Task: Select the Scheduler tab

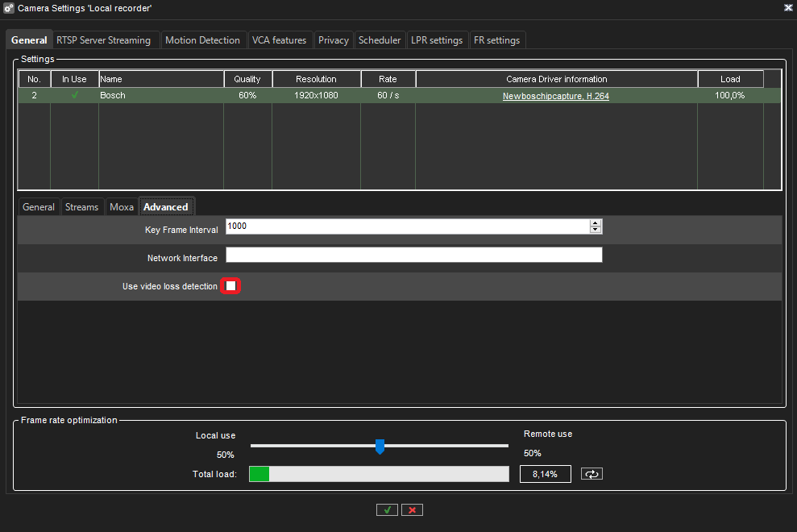Action: [x=380, y=40]
